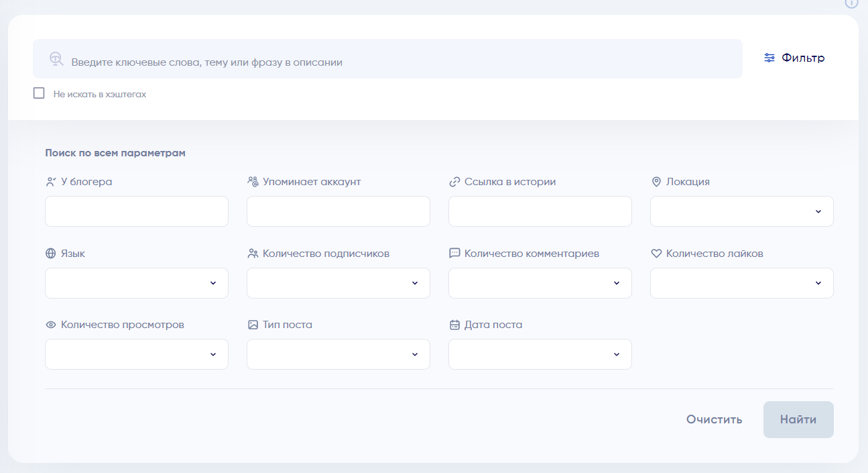Click the image icon beside Тип поста

click(x=253, y=325)
